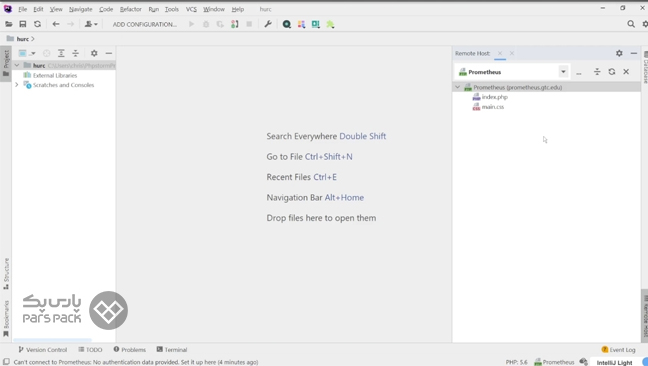648x366 pixels.
Task: Open the Window menu
Action: pos(214,9)
